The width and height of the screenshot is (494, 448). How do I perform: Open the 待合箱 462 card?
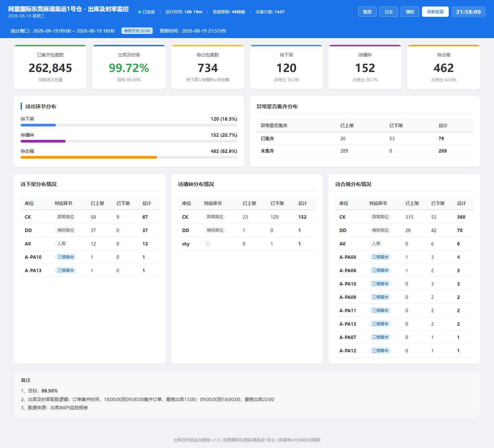coord(444,67)
